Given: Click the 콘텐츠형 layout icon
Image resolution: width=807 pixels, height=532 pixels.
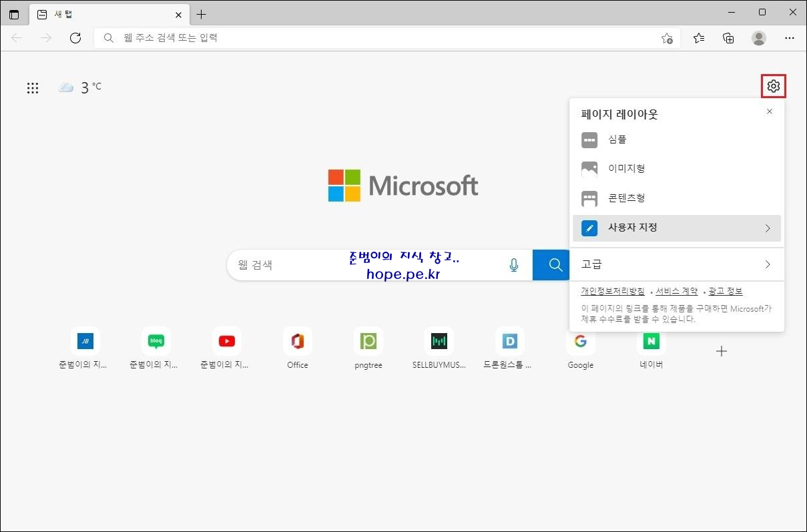Looking at the screenshot, I should tap(589, 198).
